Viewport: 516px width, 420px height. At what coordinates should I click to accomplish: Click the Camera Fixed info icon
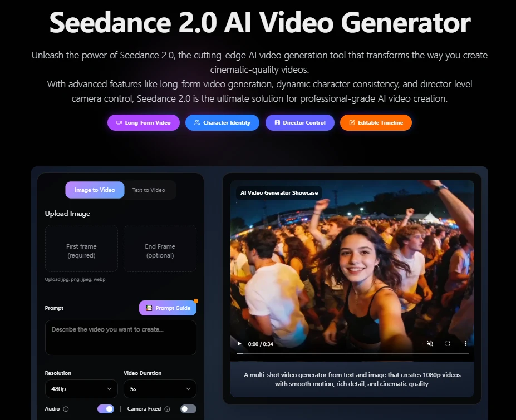(167, 409)
